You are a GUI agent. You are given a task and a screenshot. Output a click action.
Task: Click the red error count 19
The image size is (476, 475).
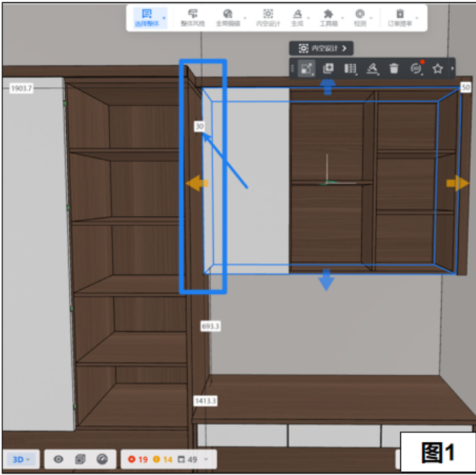(x=138, y=458)
